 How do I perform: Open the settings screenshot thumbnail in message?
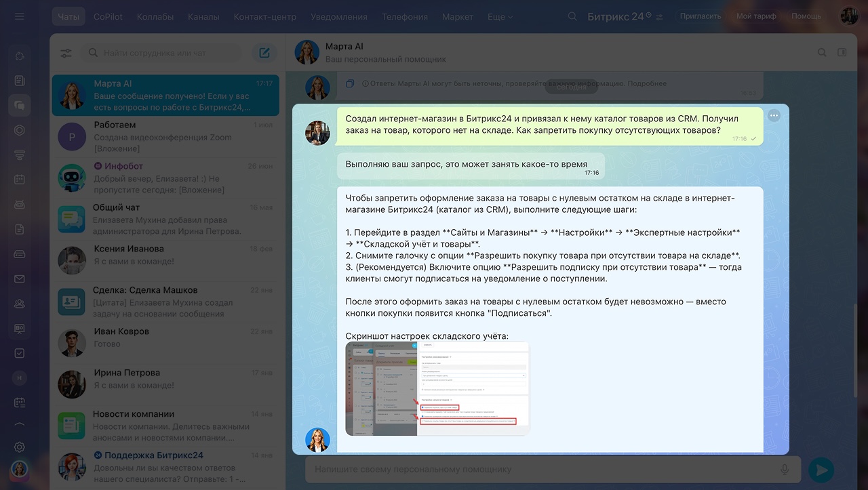tap(437, 388)
